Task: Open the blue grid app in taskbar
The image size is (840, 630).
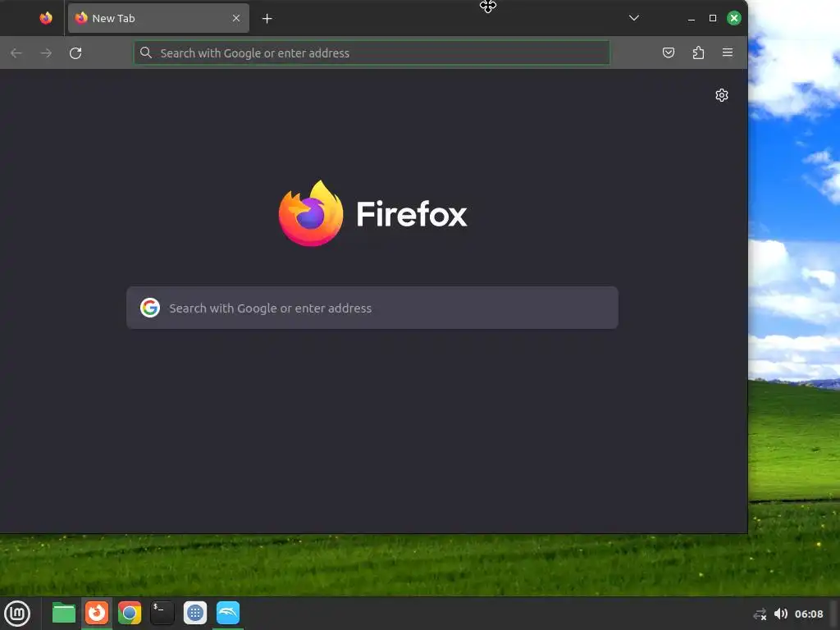Action: pyautogui.click(x=195, y=613)
